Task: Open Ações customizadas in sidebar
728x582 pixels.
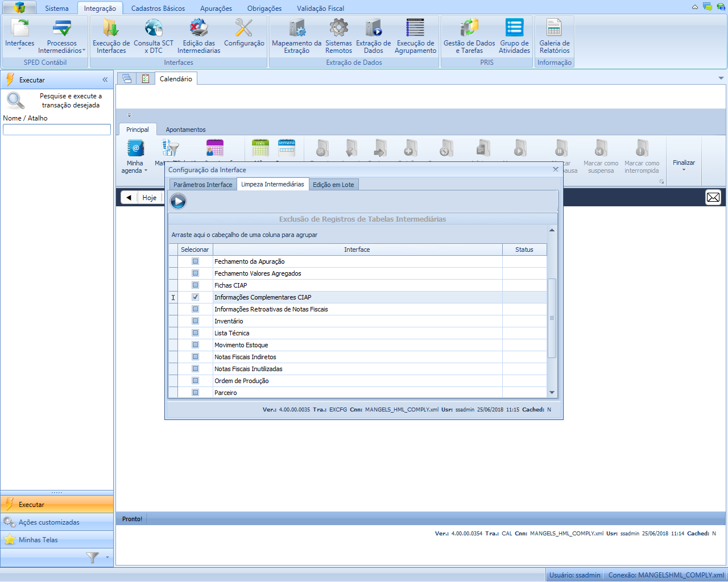Action: 49,522
